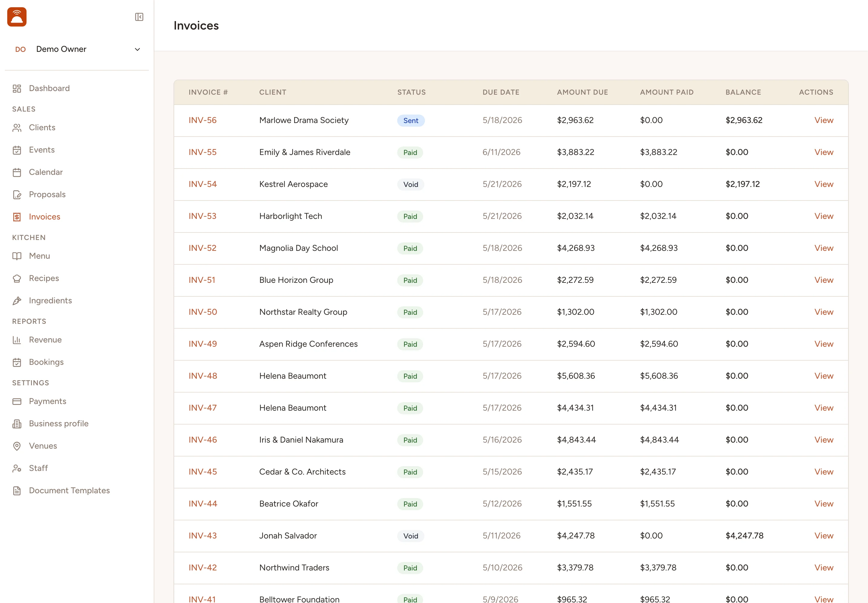Viewport: 868px width, 603px height.
Task: Click the Demo Owner account name
Action: [x=61, y=49]
